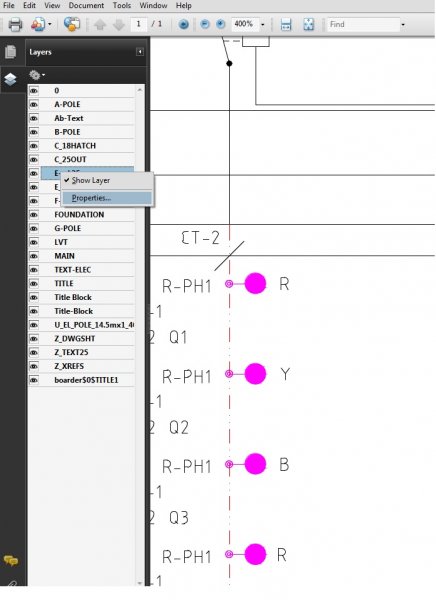Open the Document menu
Image resolution: width=436 pixels, height=600 pixels.
(86, 5)
